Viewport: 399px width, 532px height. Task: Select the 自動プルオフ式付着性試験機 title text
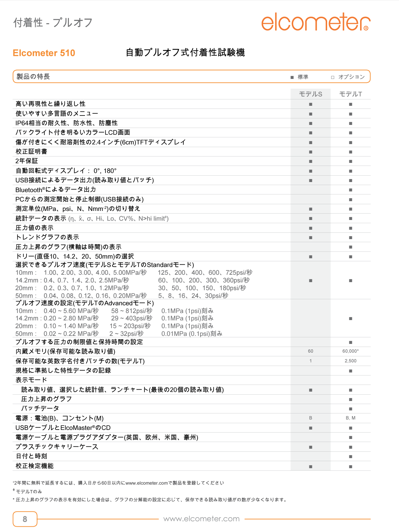click(x=185, y=52)
